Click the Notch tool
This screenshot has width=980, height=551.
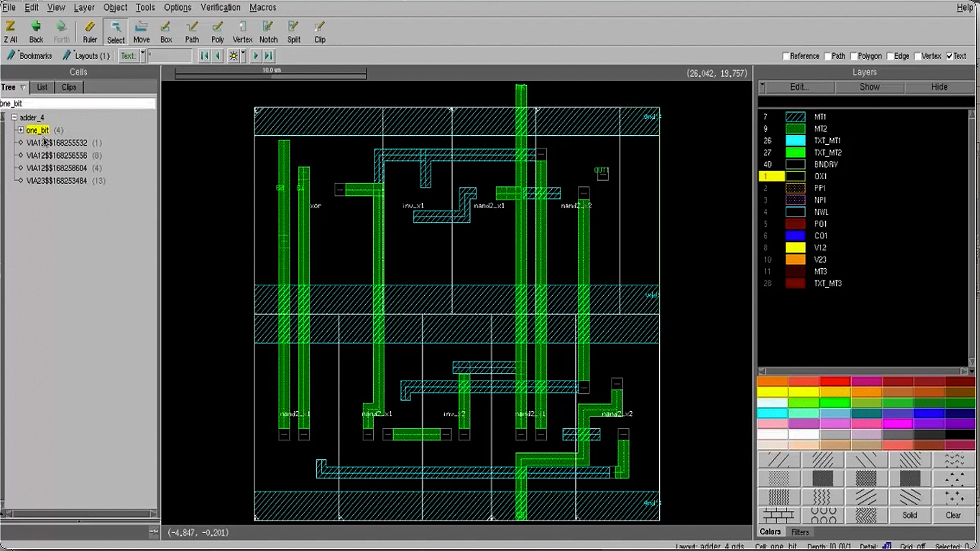tap(268, 31)
